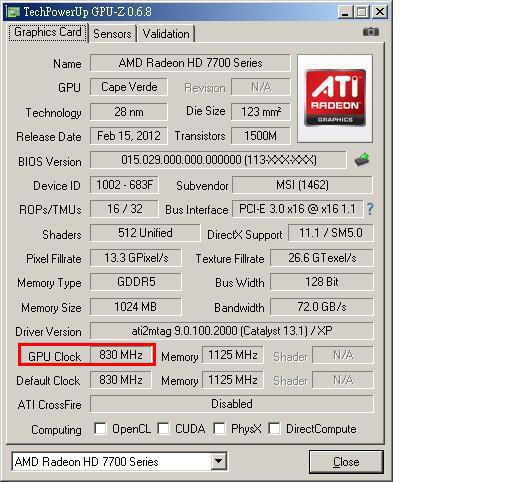Image resolution: width=512 pixels, height=482 pixels.
Task: Click the Default Clock 830 MHz value
Action: click(121, 380)
